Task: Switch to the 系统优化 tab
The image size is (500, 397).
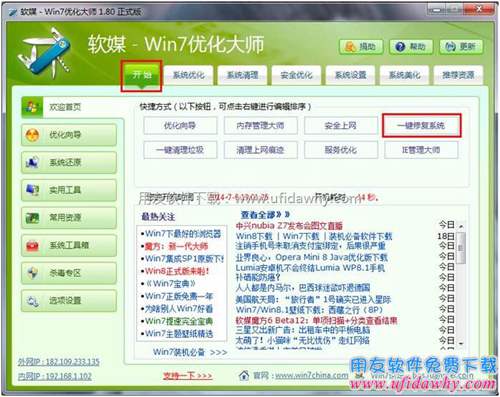Action: coord(189,75)
